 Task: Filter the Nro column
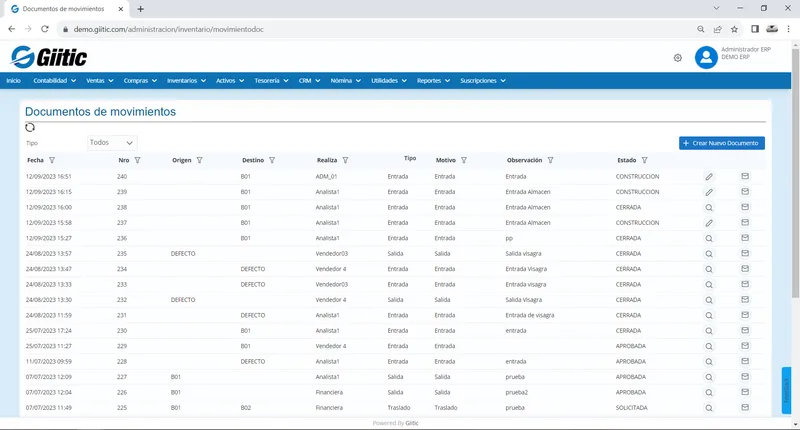(137, 160)
